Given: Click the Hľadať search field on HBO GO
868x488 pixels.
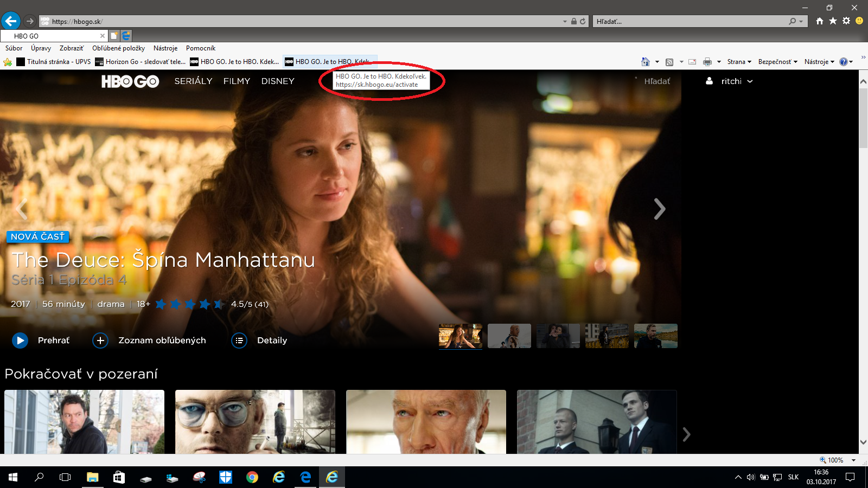Looking at the screenshot, I should 657,81.
